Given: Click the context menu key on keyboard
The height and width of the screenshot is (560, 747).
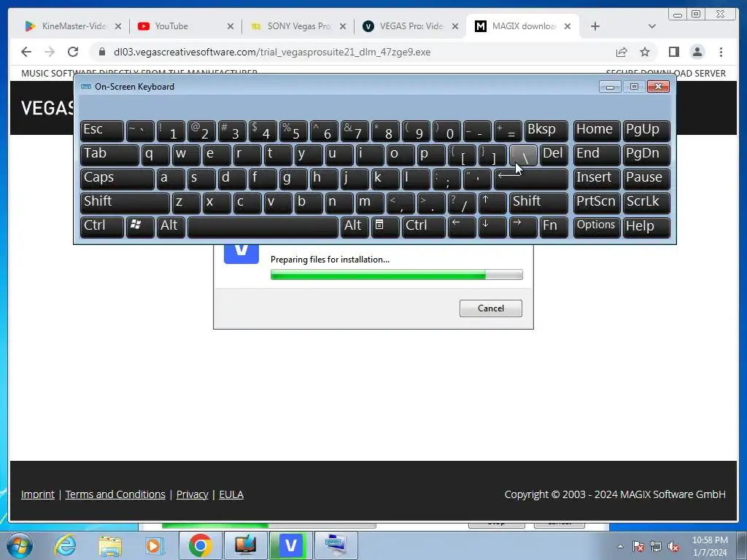Looking at the screenshot, I should (385, 227).
